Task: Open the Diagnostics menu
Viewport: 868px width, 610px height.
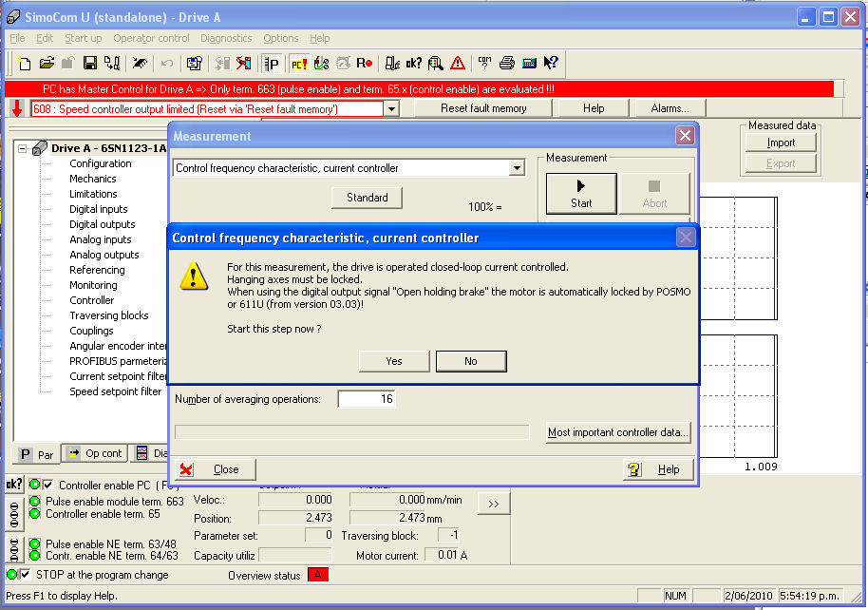Action: click(226, 38)
